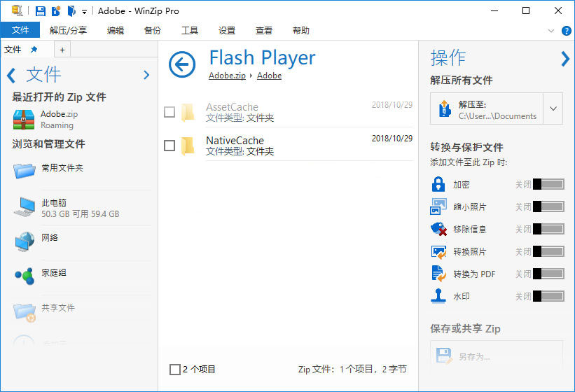Screen dimensions: 575x392
Task: Click the AssetCache folder icon
Action: click(188, 112)
